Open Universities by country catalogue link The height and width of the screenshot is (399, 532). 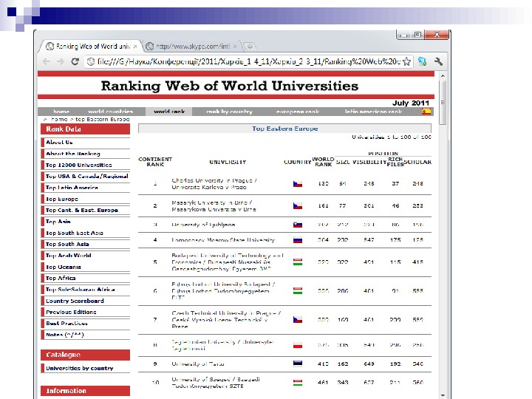tap(79, 368)
